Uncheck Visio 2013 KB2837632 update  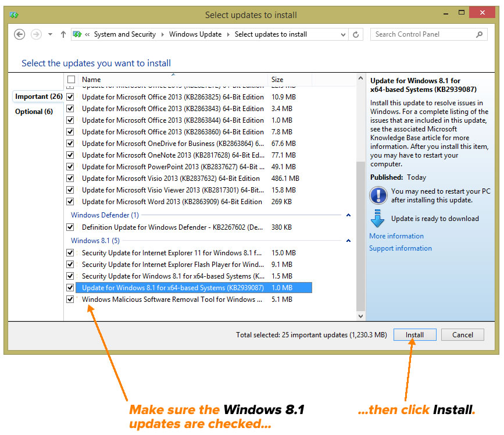(x=70, y=178)
